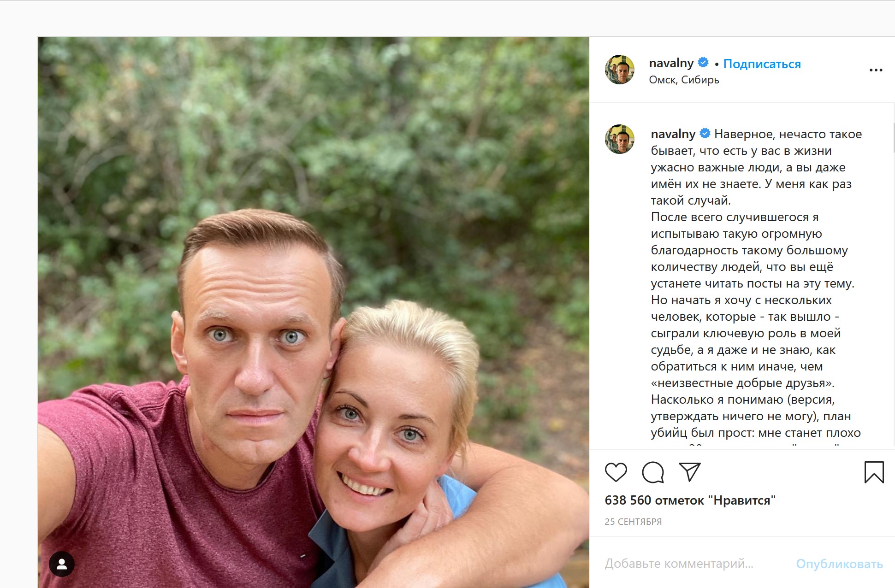Image resolution: width=895 pixels, height=588 pixels.
Task: Open the location «Омск, Сибирь»
Action: tap(683, 80)
